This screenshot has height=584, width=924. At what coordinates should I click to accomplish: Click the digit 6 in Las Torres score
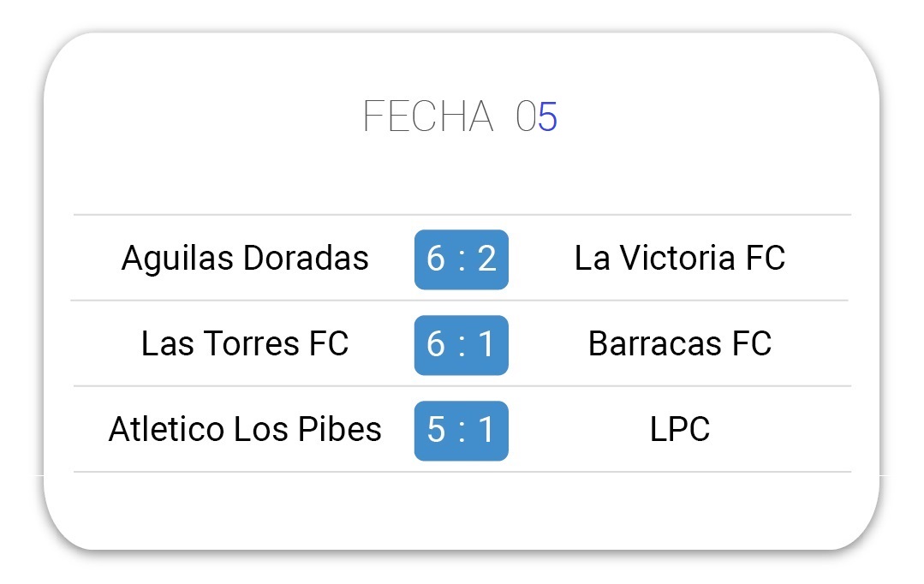point(436,345)
